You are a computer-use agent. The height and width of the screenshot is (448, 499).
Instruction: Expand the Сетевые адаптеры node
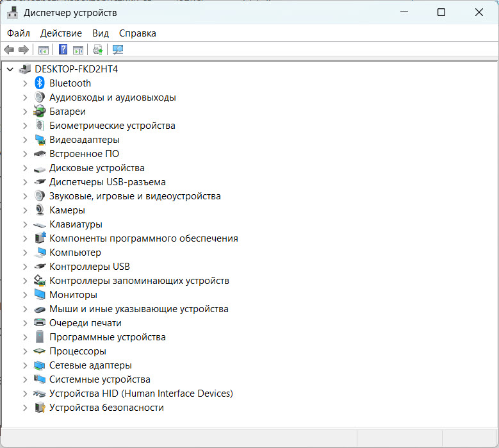25,365
